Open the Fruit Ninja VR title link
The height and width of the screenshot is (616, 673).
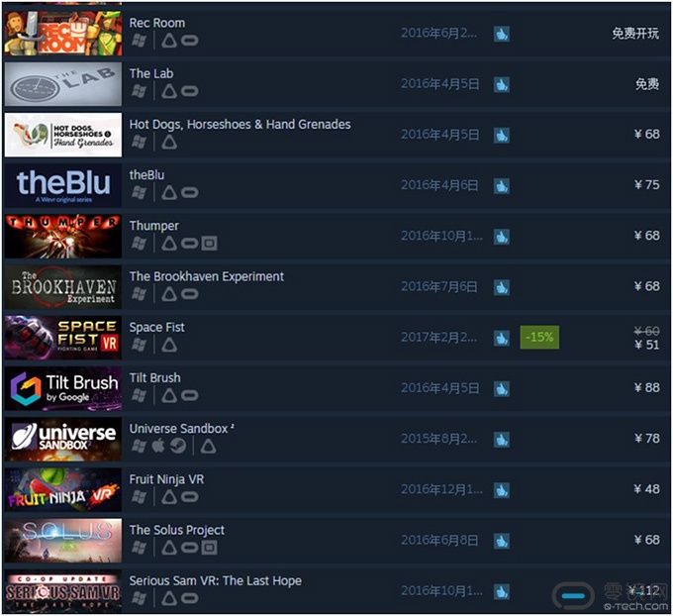coord(166,479)
